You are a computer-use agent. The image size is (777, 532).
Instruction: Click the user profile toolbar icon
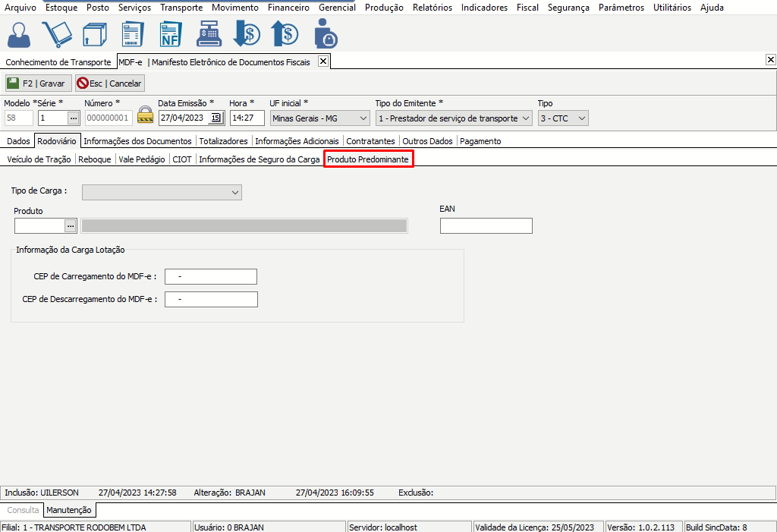tap(19, 34)
